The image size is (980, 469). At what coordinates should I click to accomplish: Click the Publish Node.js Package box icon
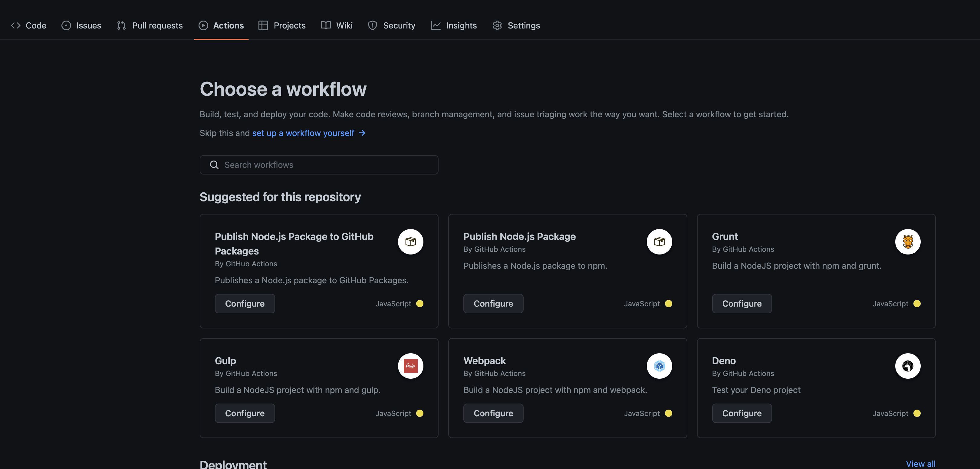(659, 242)
